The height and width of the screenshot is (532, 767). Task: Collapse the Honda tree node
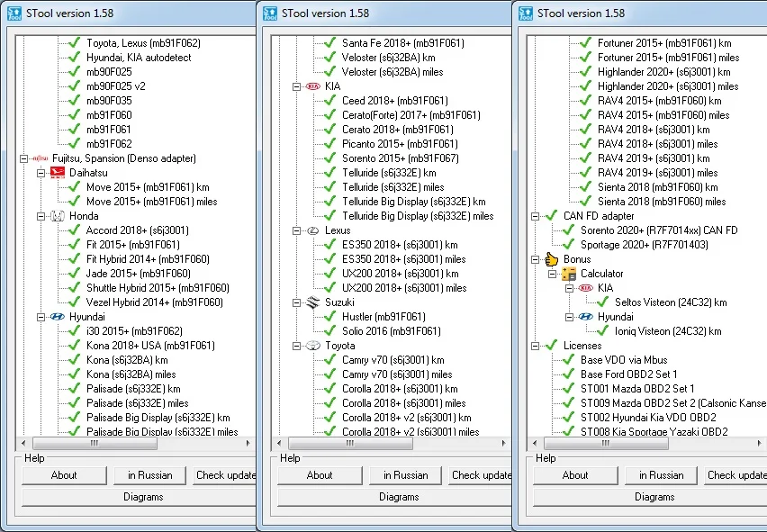pos(41,216)
